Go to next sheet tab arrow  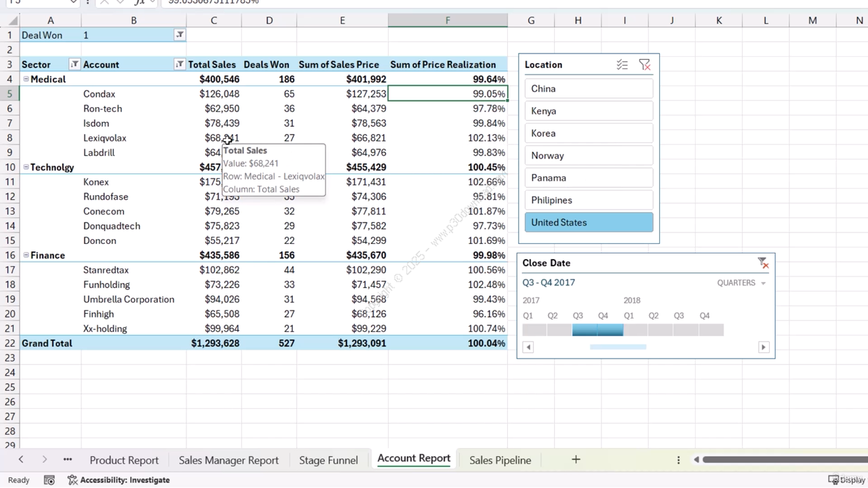tap(45, 460)
